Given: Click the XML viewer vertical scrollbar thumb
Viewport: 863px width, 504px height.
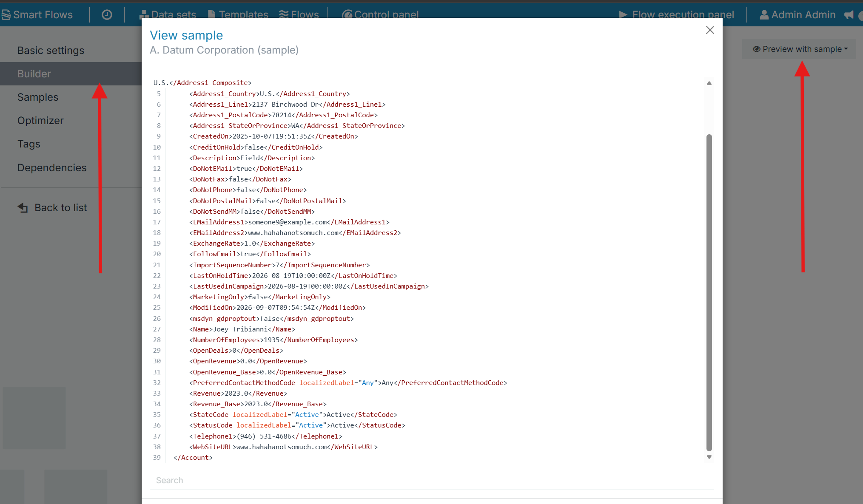Looking at the screenshot, I should (x=709, y=292).
